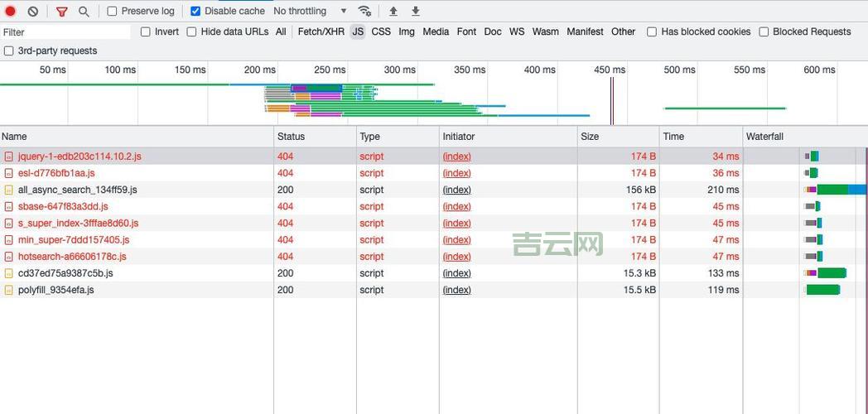Uncheck the Disable cache checkbox
The image size is (868, 414).
pos(195,12)
